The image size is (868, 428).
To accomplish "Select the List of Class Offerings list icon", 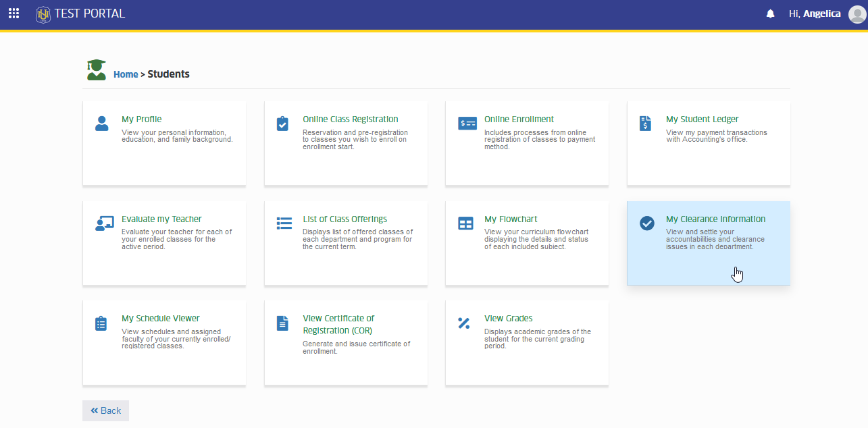I will (x=284, y=223).
